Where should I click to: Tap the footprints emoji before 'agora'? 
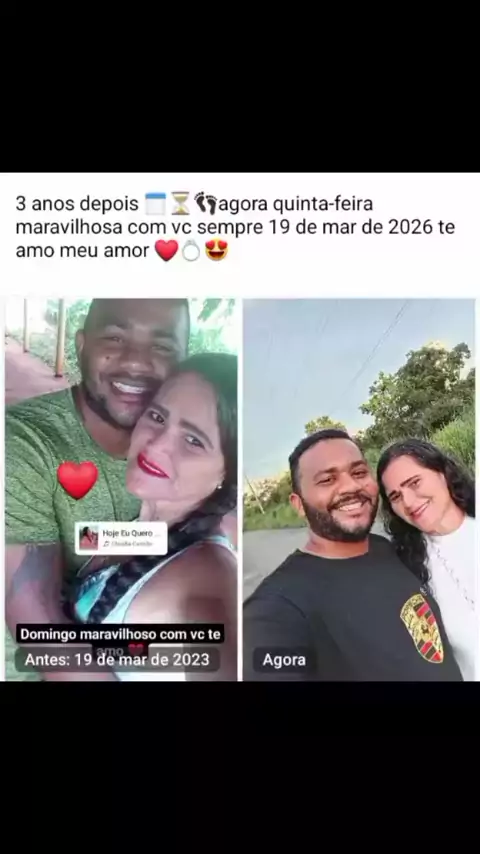point(205,203)
